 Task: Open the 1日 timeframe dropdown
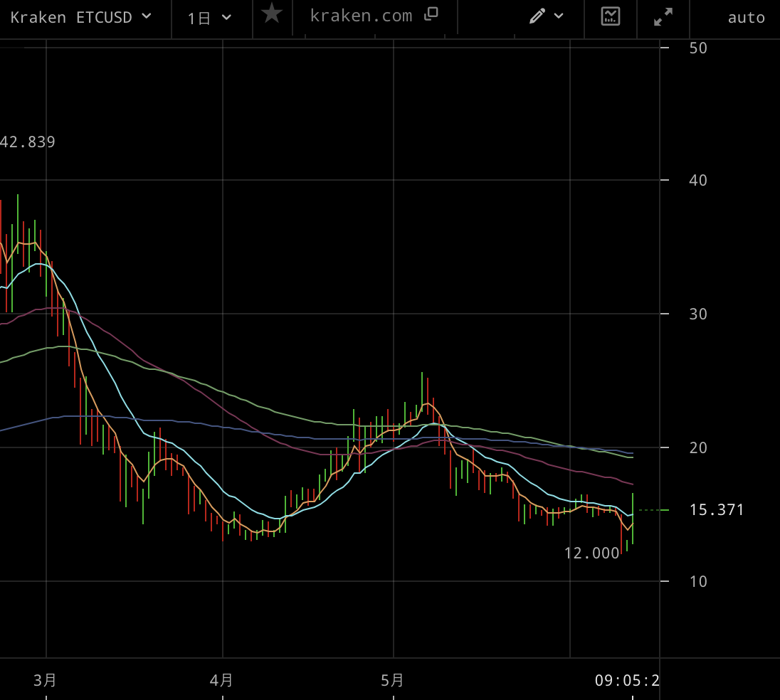click(209, 18)
